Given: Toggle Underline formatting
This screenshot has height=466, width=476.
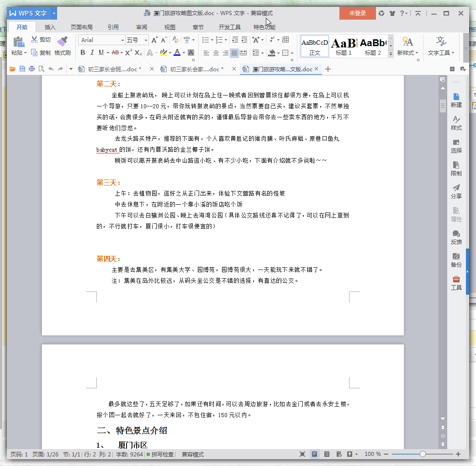Looking at the screenshot, I should (101, 53).
